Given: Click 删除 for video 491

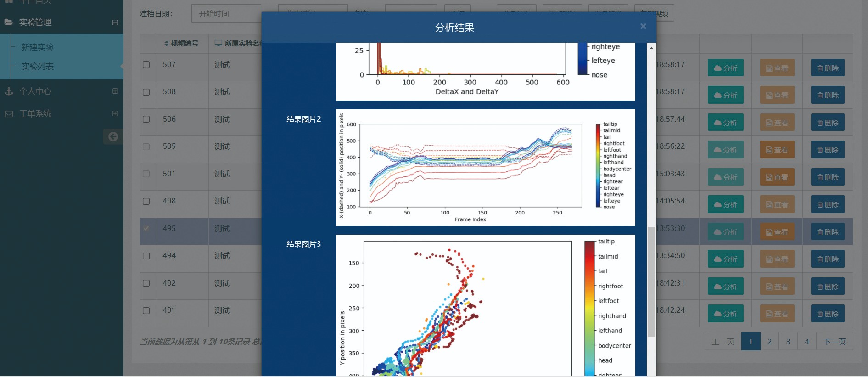Looking at the screenshot, I should 828,314.
